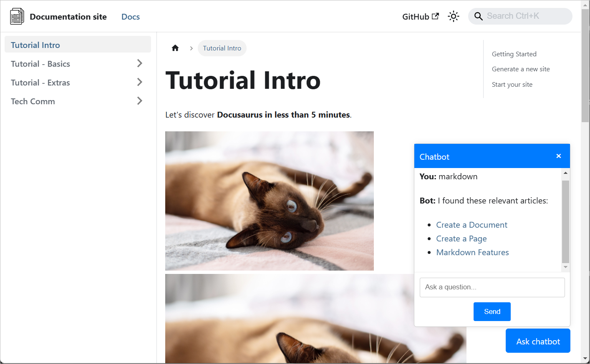Open the Create a Document article link
Image resolution: width=590 pixels, height=364 pixels.
click(471, 225)
